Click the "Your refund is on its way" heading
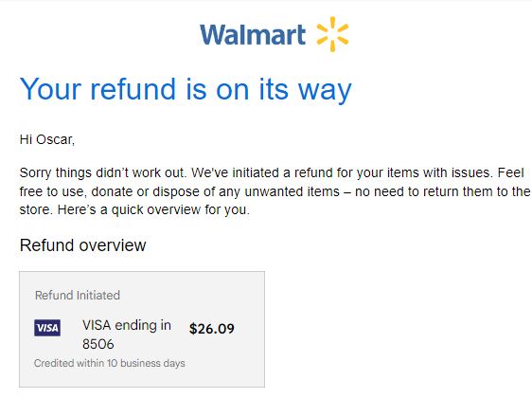The image size is (532, 416). (x=186, y=89)
